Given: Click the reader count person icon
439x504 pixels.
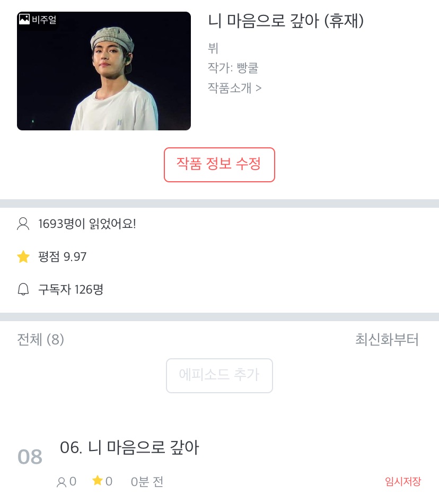Looking at the screenshot, I should pyautogui.click(x=23, y=224).
